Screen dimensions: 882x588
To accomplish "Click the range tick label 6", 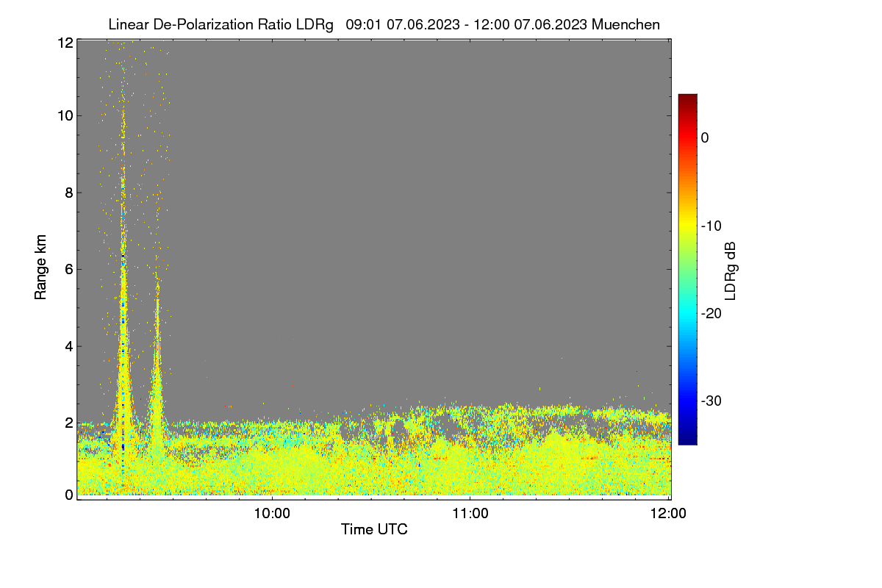I will (x=69, y=269).
